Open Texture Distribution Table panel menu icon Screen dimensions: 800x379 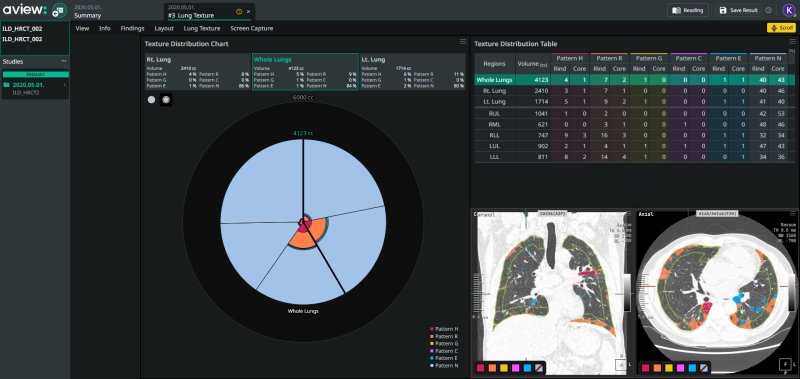pyautogui.click(x=792, y=42)
